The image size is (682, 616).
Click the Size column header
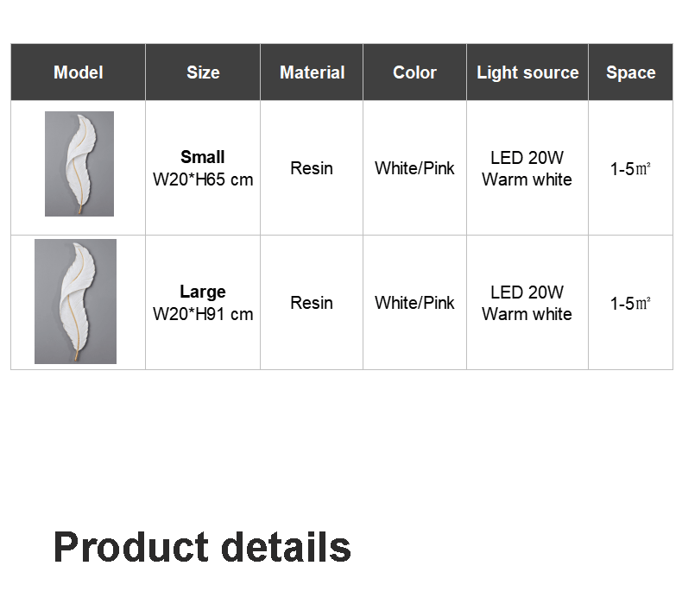[x=203, y=72]
